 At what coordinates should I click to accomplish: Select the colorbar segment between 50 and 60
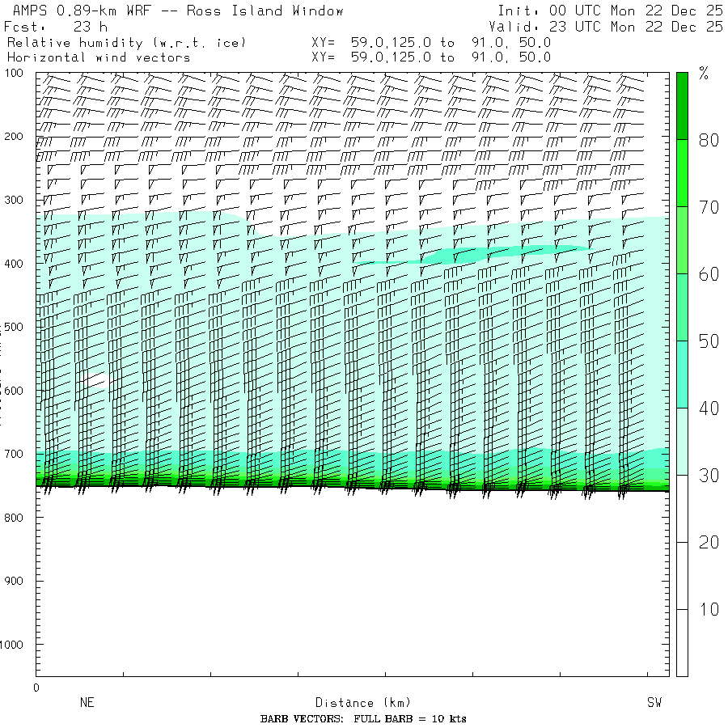tap(682, 307)
